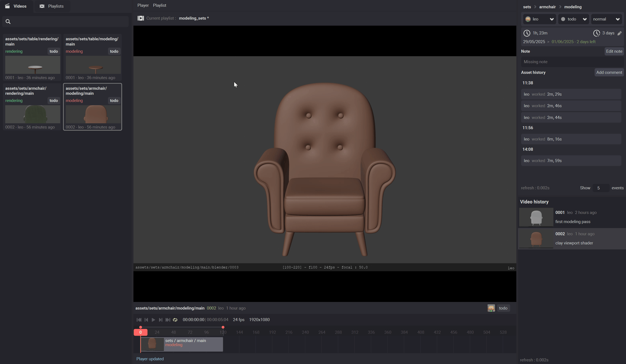Screen dimensions: 626x364
Task: Step to next frame icon
Action: click(160, 320)
